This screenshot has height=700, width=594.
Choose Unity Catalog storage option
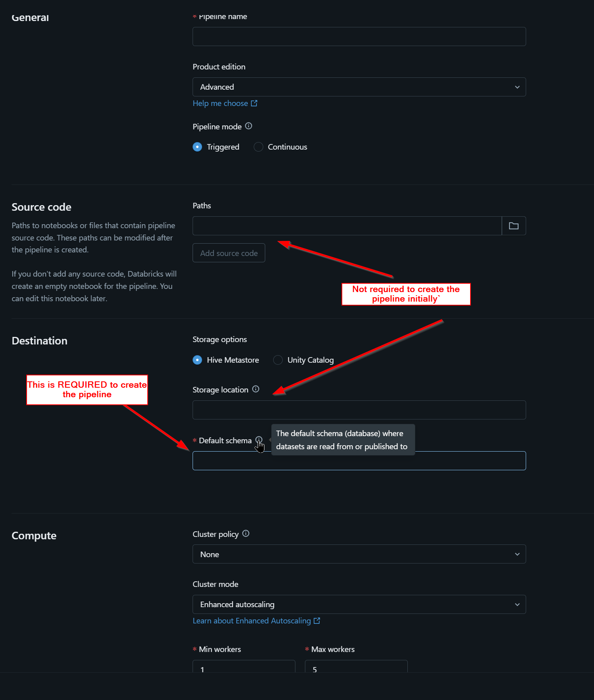278,360
